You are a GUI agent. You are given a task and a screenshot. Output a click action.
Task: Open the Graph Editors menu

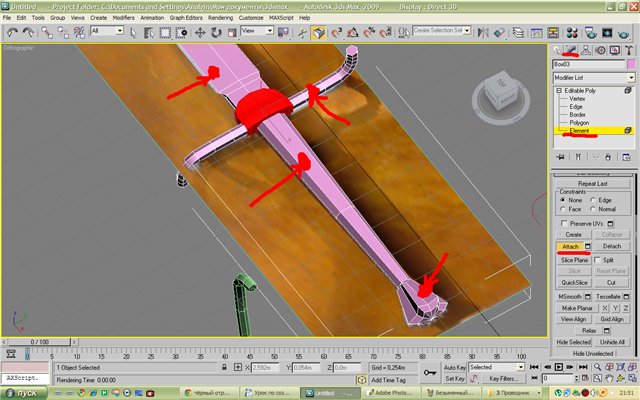tap(186, 18)
